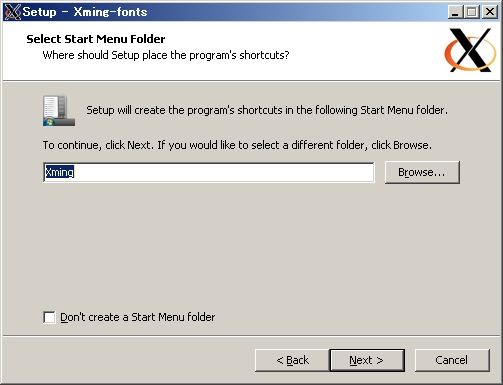Open folder picker with Browse button
Viewport: 503px width, 385px height.
pyautogui.click(x=422, y=172)
